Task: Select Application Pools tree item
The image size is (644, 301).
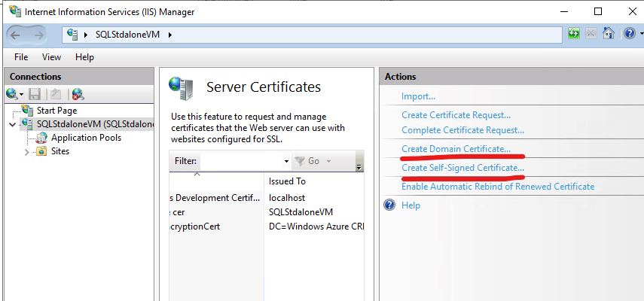Action: point(87,138)
